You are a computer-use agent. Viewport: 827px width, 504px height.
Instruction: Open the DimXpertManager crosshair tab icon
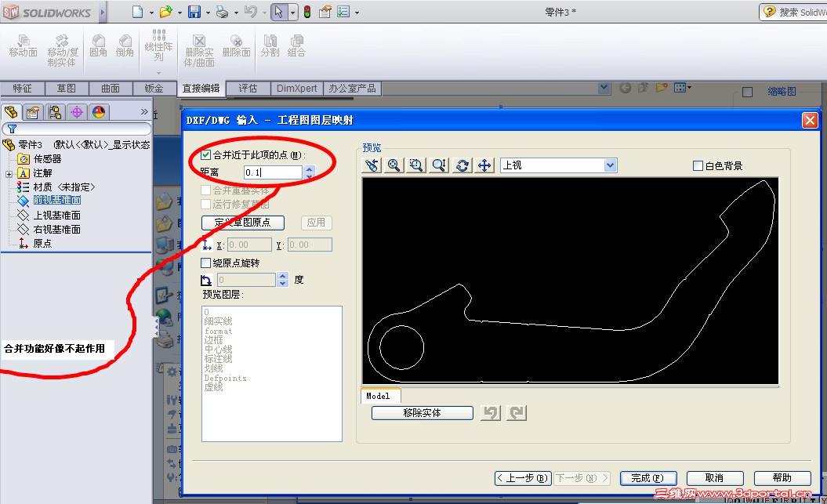(77, 112)
